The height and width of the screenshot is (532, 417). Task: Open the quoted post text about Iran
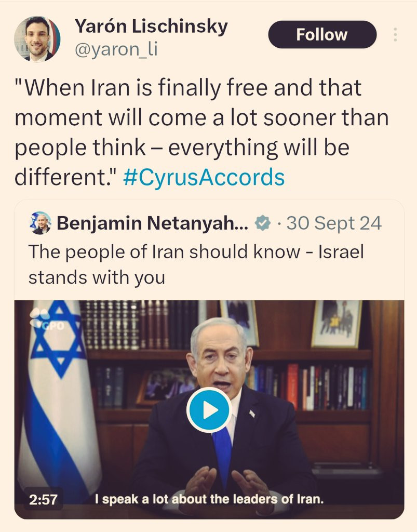point(196,264)
